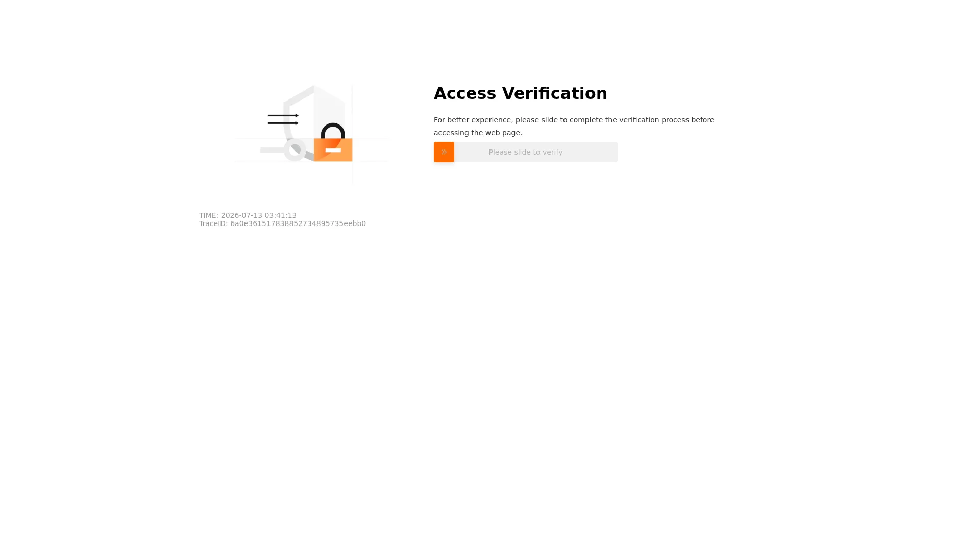Click the white keyhole dash on padlock
The image size is (980, 551).
333,151
